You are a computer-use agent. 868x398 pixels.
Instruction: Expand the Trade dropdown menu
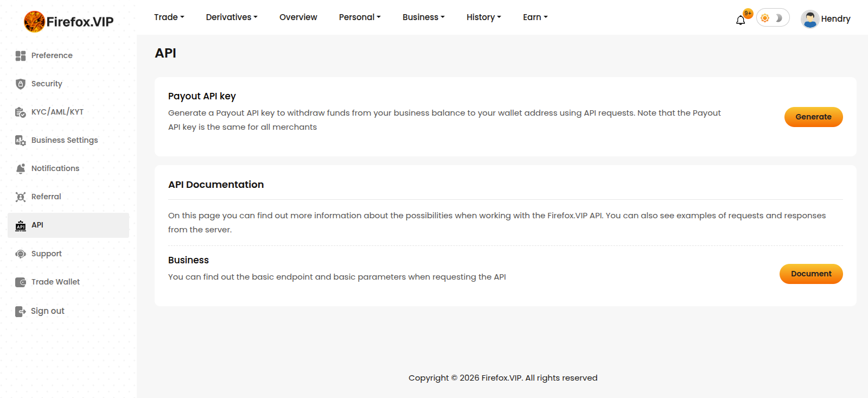(169, 17)
